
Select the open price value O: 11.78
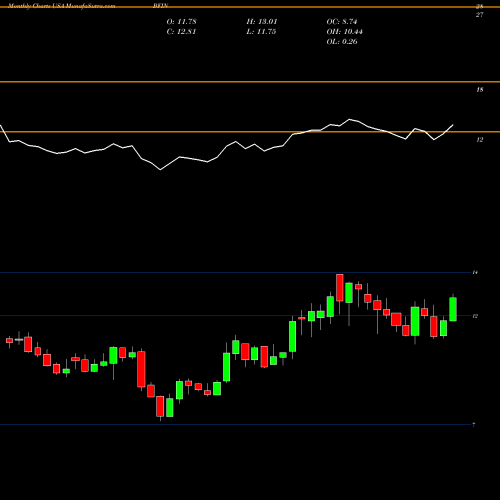tap(181, 22)
